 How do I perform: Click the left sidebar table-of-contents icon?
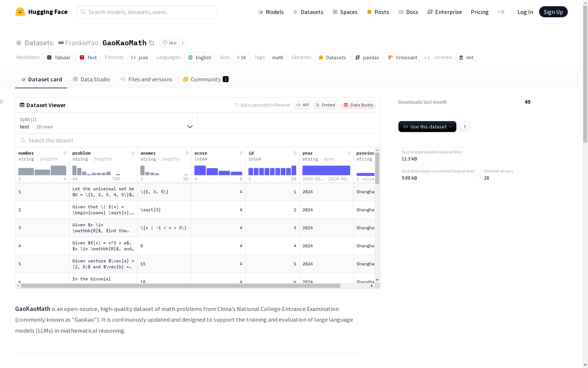[x=1, y=102]
